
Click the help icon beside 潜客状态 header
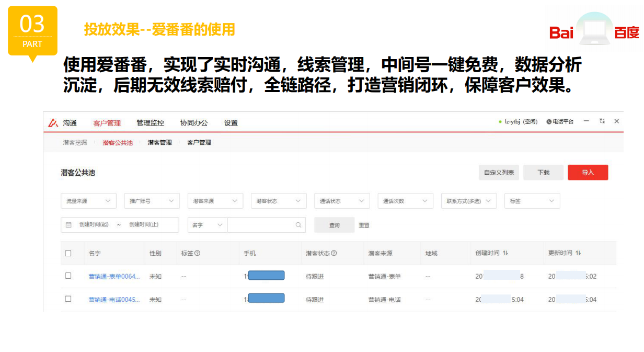[333, 253]
